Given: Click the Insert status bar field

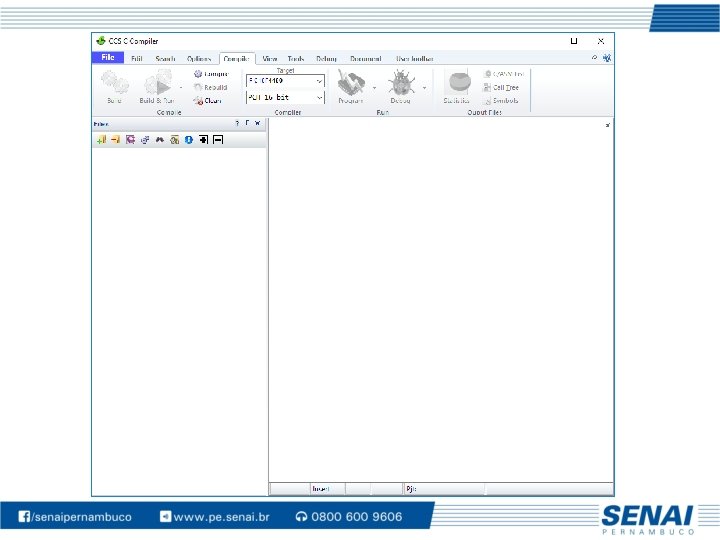Looking at the screenshot, I should pos(327,489).
